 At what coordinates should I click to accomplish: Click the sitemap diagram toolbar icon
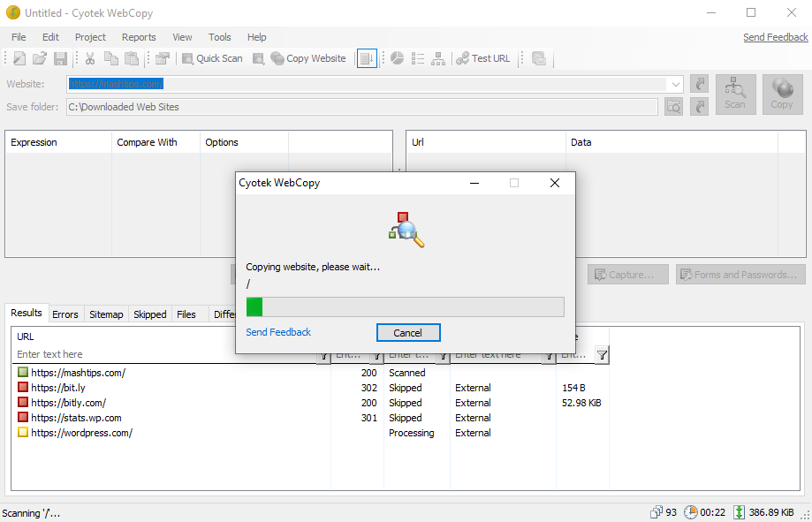(438, 59)
